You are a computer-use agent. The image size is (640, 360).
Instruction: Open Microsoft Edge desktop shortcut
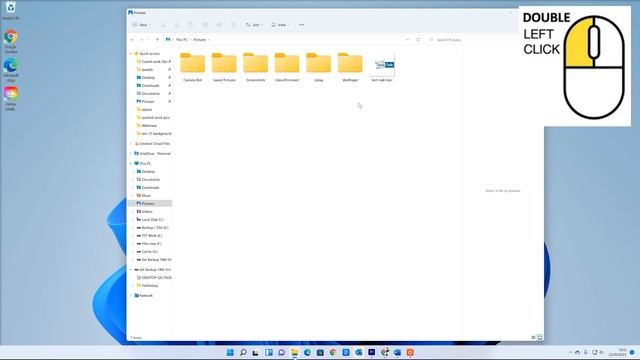[x=11, y=70]
